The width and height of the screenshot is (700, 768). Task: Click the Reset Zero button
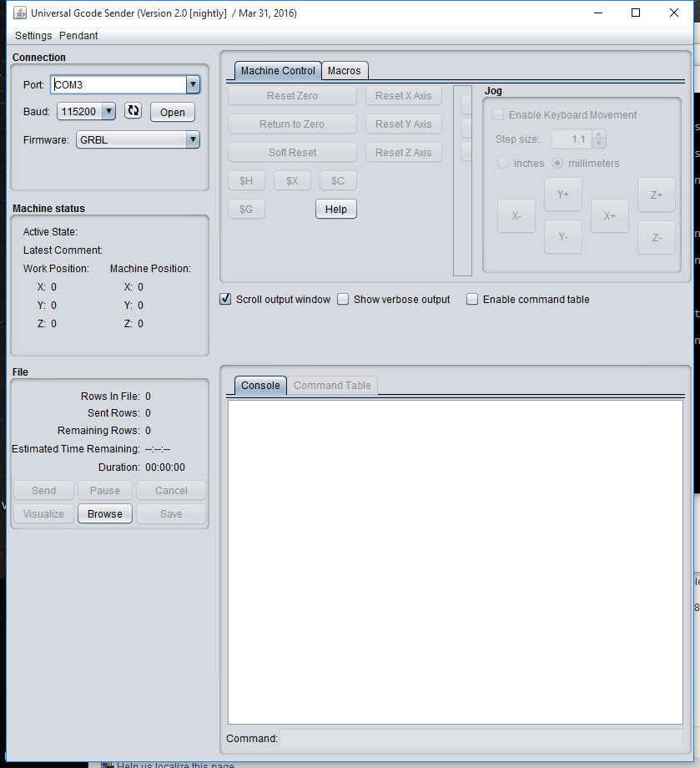point(292,95)
